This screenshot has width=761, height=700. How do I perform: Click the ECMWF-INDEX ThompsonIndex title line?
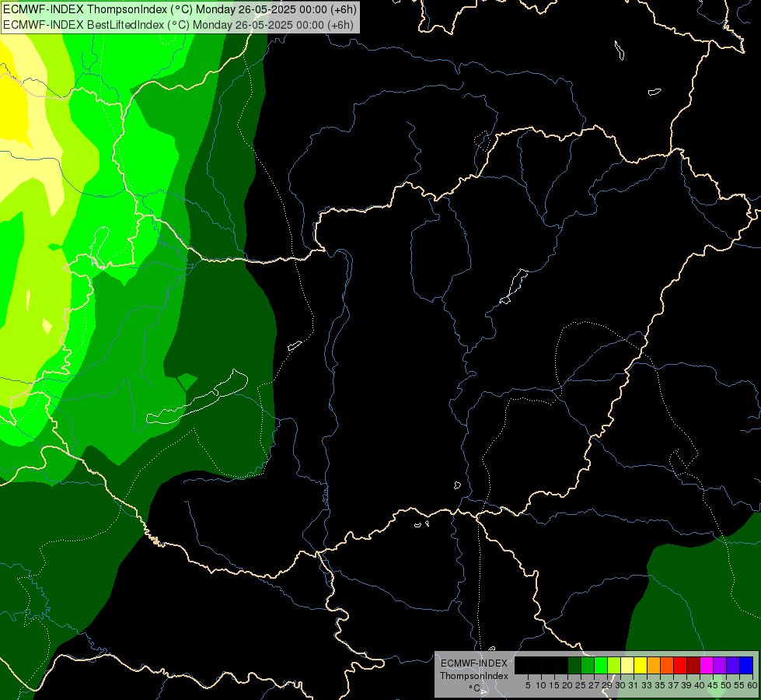(x=180, y=9)
